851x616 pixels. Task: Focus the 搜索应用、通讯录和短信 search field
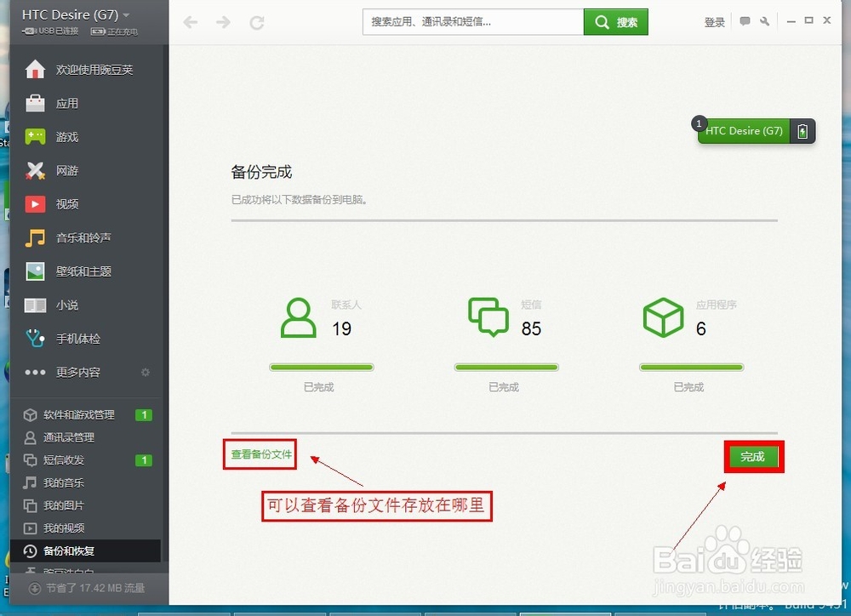tap(473, 22)
